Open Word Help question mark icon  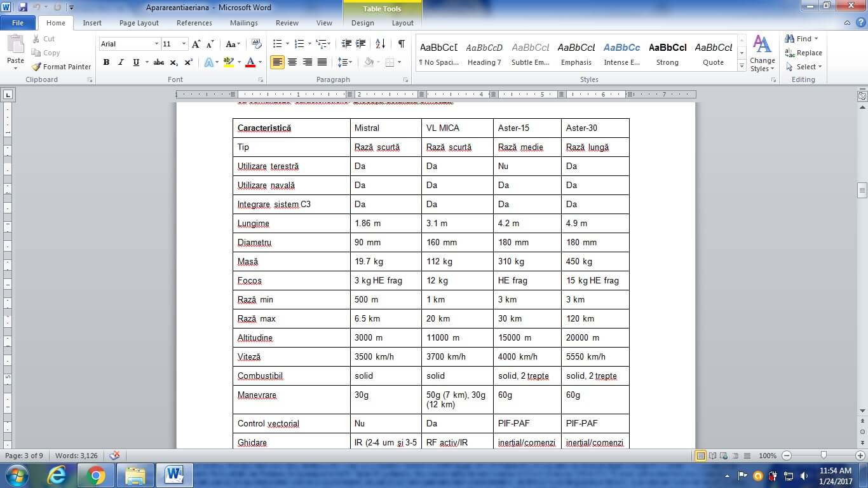click(x=860, y=23)
